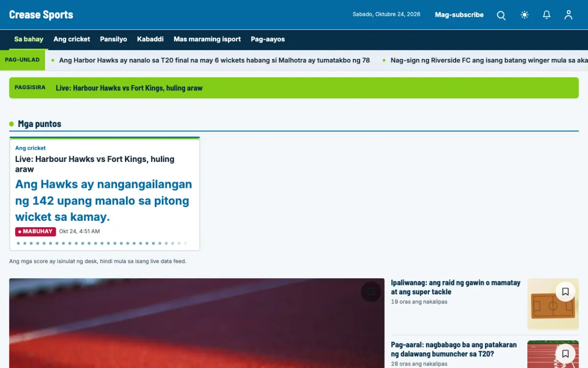This screenshot has height=368, width=588.
Task: Click the Mag-subscribe button
Action: 459,15
